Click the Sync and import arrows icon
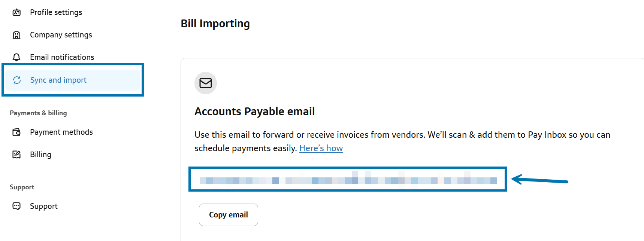Image resolution: width=644 pixels, height=241 pixels. (17, 80)
